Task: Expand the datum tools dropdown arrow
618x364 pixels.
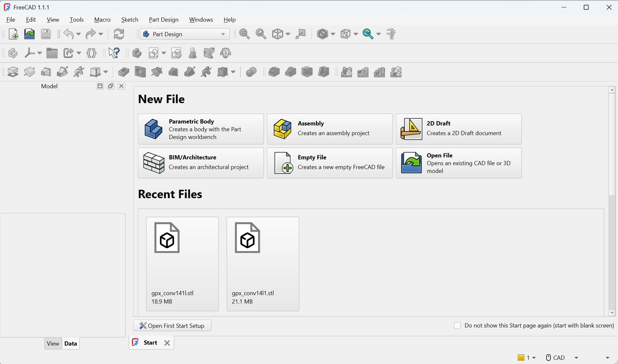Action: tap(39, 53)
